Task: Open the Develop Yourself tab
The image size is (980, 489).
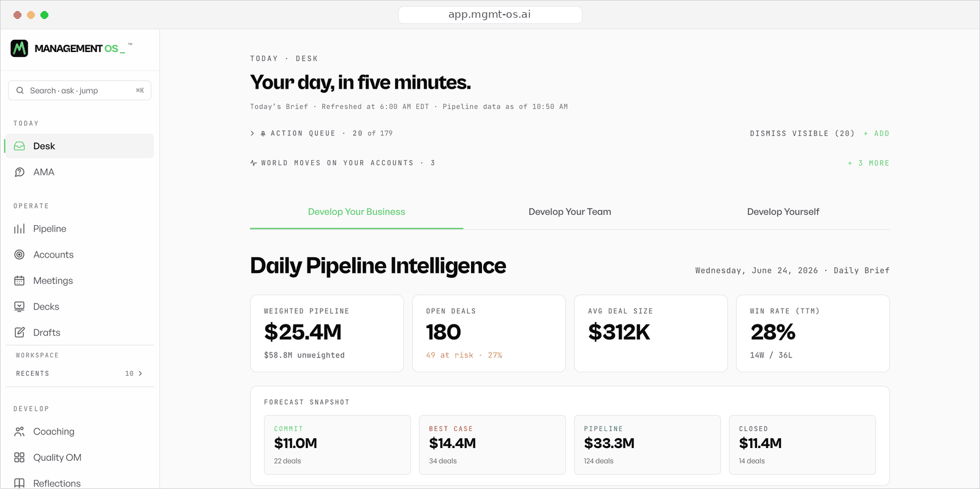Action: point(783,212)
